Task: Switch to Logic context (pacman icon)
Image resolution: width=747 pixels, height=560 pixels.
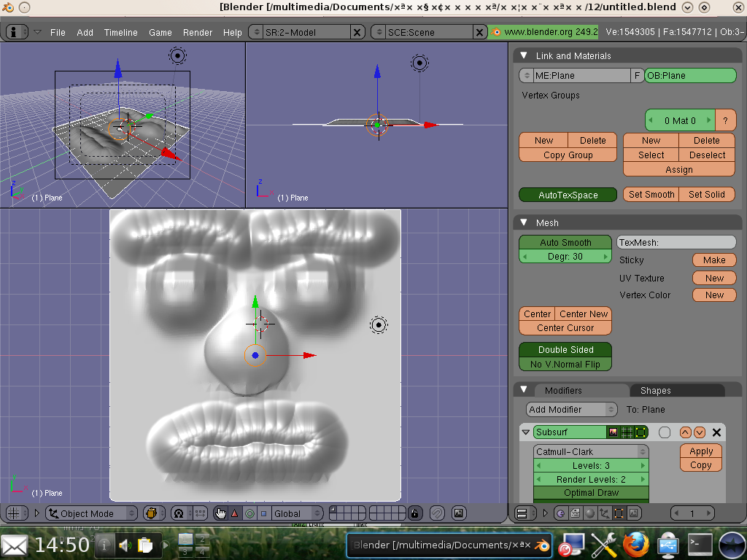Action: 561,513
